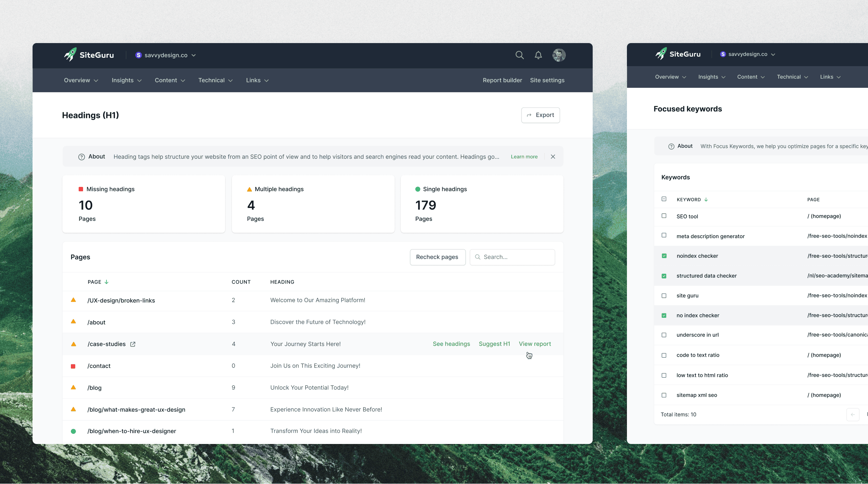868x484 pixels.
Task: Open /case-studies external link icon
Action: pos(133,344)
